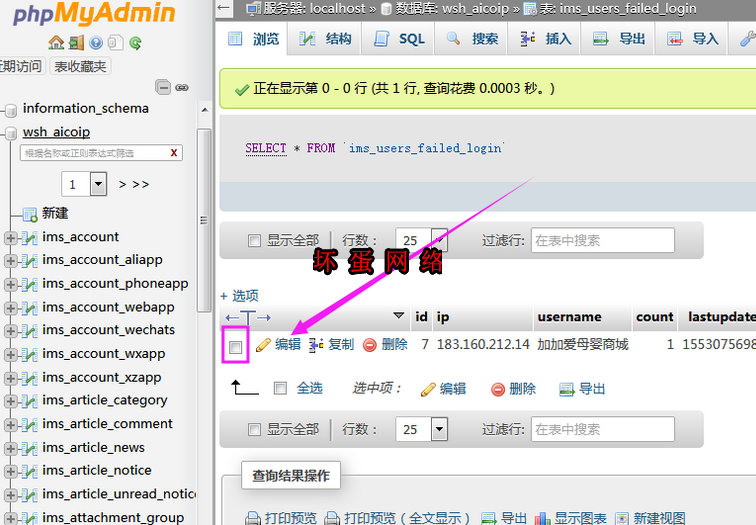Expand the + 选项 options link
This screenshot has height=525, width=756.
239,296
